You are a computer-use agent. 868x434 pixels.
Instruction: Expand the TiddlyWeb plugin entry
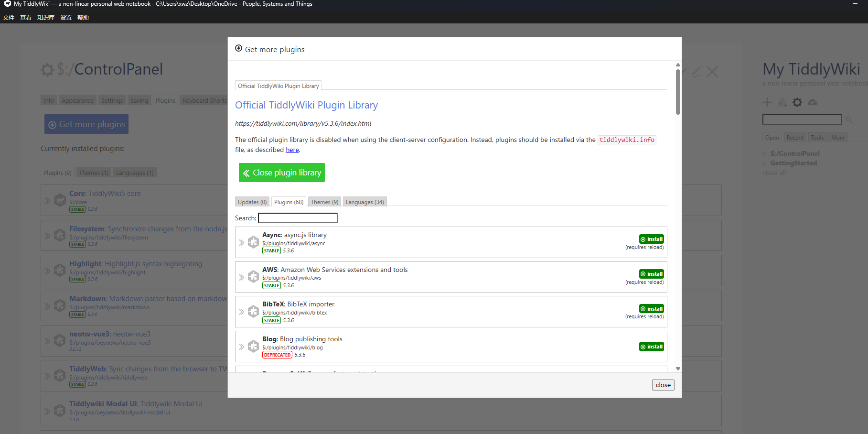pos(47,376)
